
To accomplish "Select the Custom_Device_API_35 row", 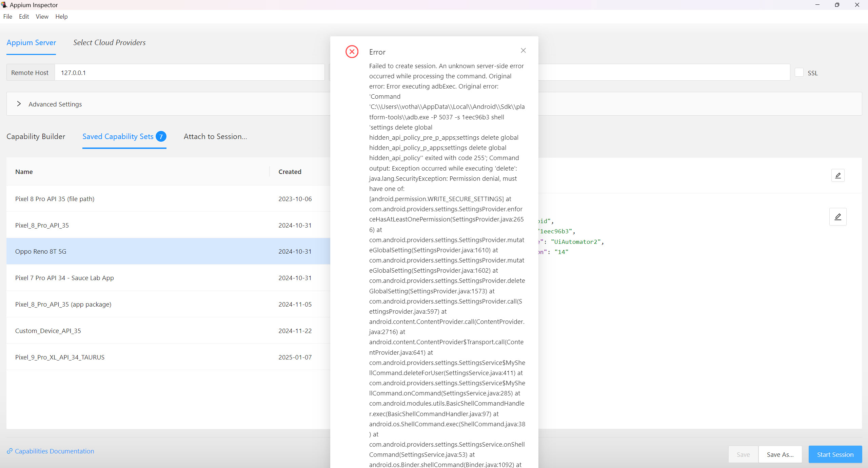I will point(168,331).
